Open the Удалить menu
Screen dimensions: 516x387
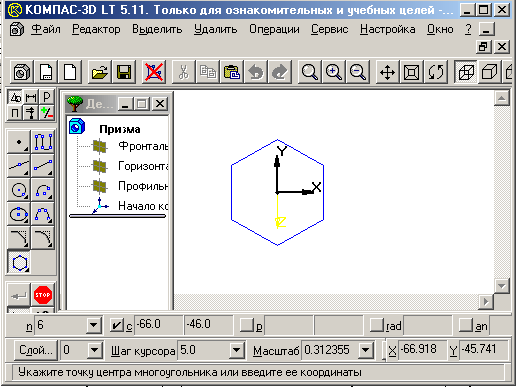[216, 29]
